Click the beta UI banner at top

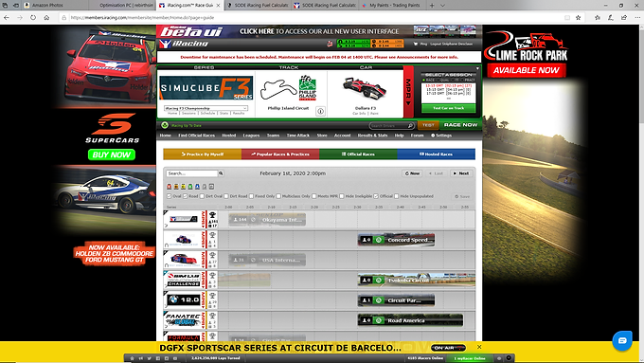tap(319, 31)
